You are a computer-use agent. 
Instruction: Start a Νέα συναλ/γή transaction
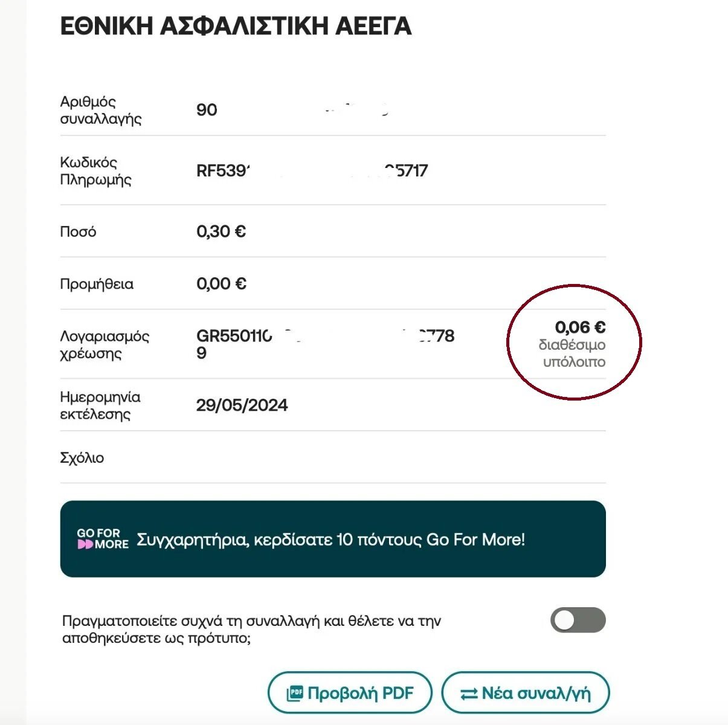point(526,693)
